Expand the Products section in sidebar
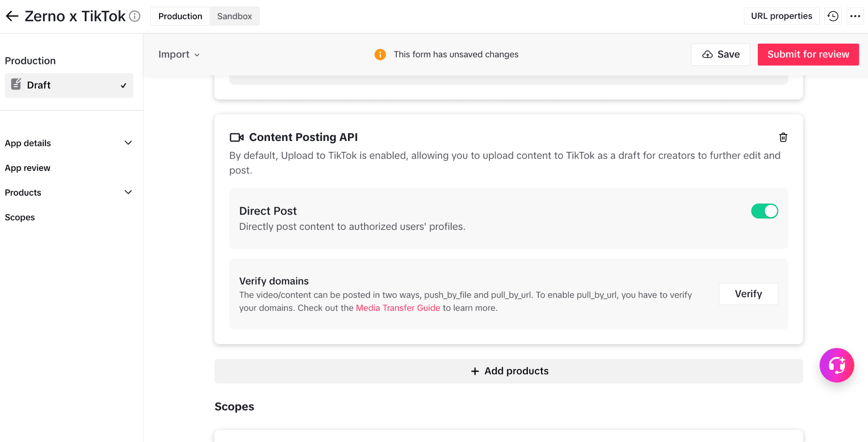 [x=69, y=193]
